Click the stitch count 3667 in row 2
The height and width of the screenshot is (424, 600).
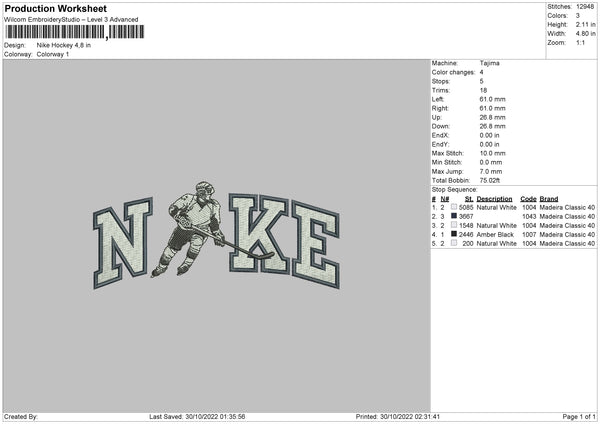click(466, 217)
